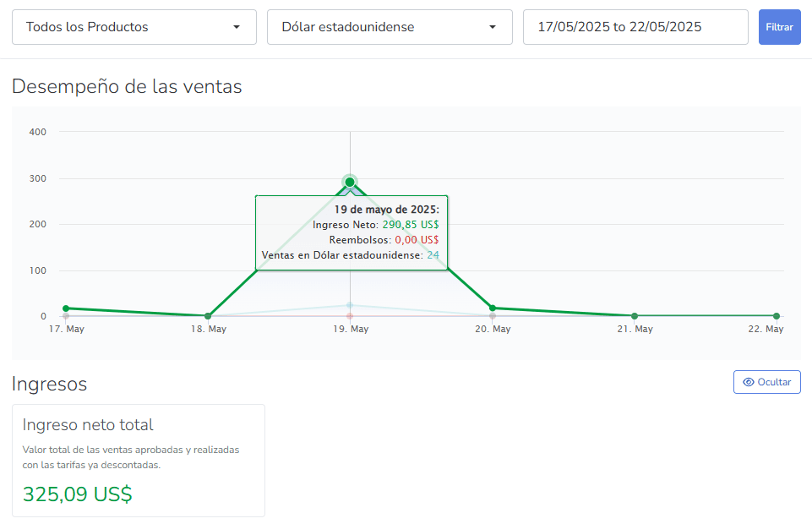Click the arrow on the products selector
The width and height of the screenshot is (812, 524).
tap(237, 27)
